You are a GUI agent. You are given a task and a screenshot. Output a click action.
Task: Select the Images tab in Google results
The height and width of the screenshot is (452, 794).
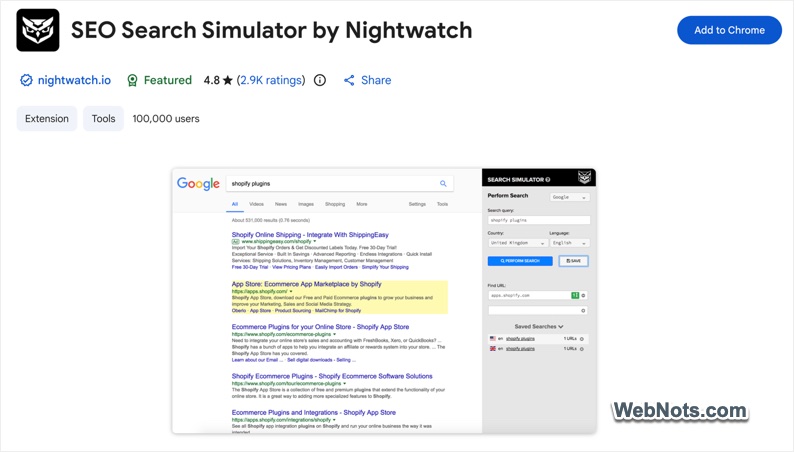[306, 204]
